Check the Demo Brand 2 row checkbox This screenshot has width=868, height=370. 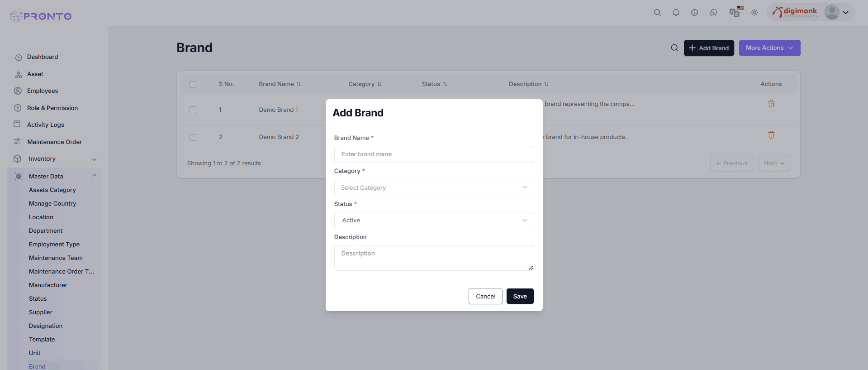pos(193,137)
